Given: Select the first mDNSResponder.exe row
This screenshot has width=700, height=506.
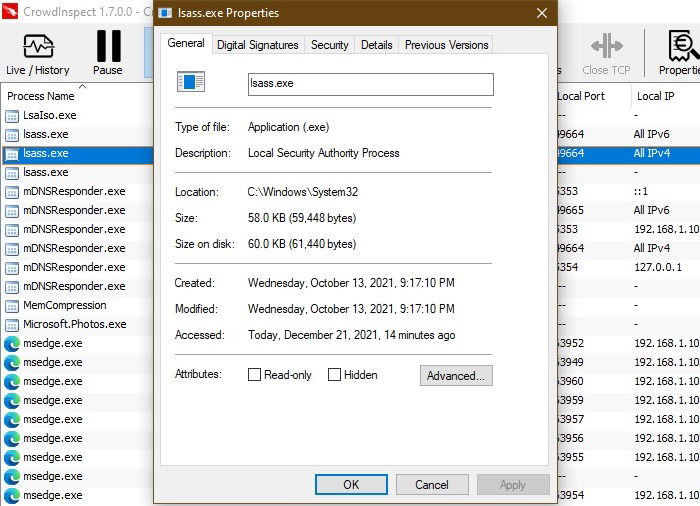Looking at the screenshot, I should [x=78, y=192].
